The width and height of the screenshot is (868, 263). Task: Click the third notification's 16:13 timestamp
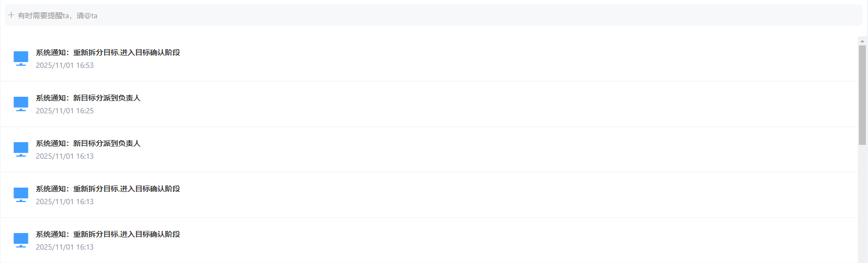pos(65,156)
